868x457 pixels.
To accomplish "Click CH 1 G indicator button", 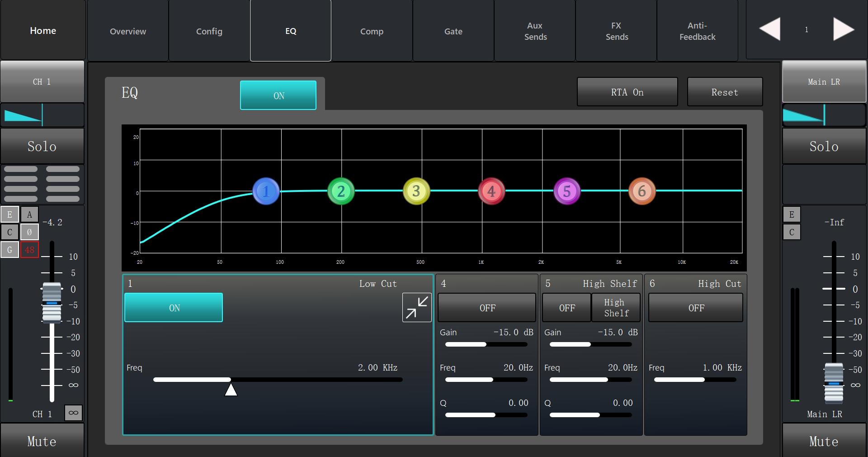I will (9, 250).
